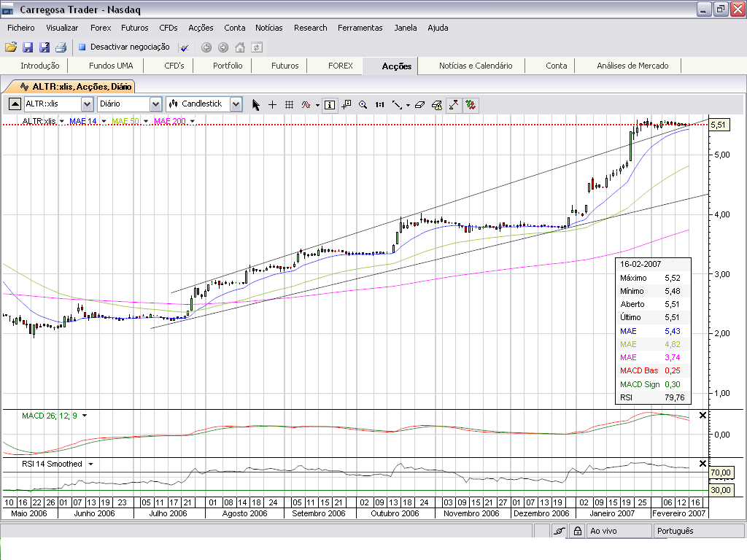Toggle the data info box button

(x=330, y=104)
